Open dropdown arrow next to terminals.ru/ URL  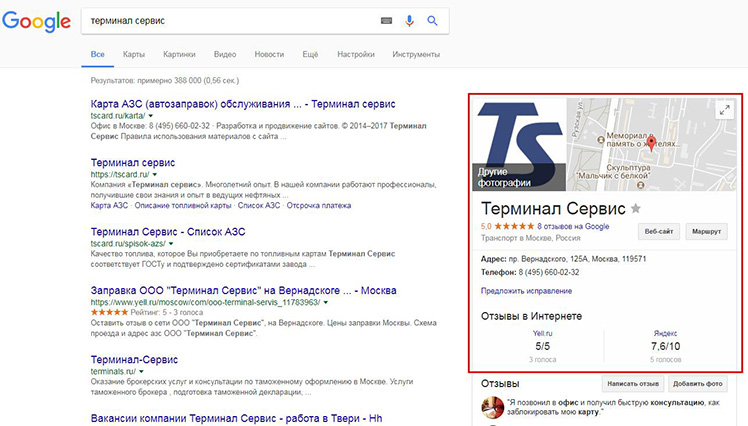(x=141, y=371)
